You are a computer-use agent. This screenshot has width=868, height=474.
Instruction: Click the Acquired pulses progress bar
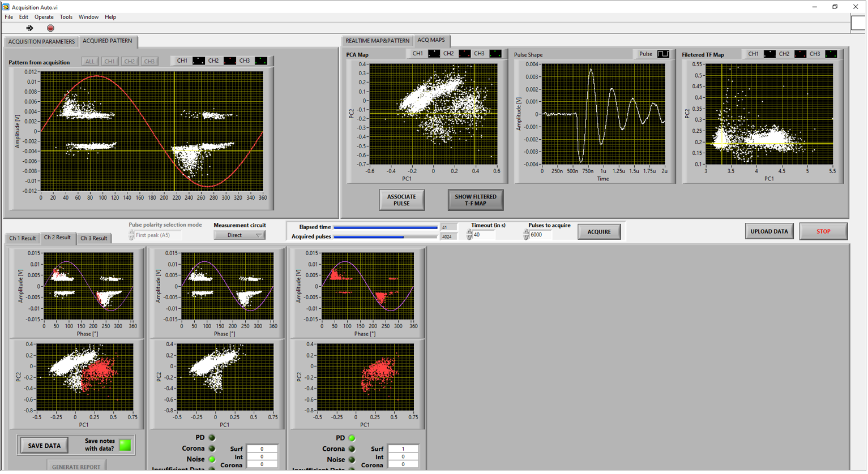385,237
